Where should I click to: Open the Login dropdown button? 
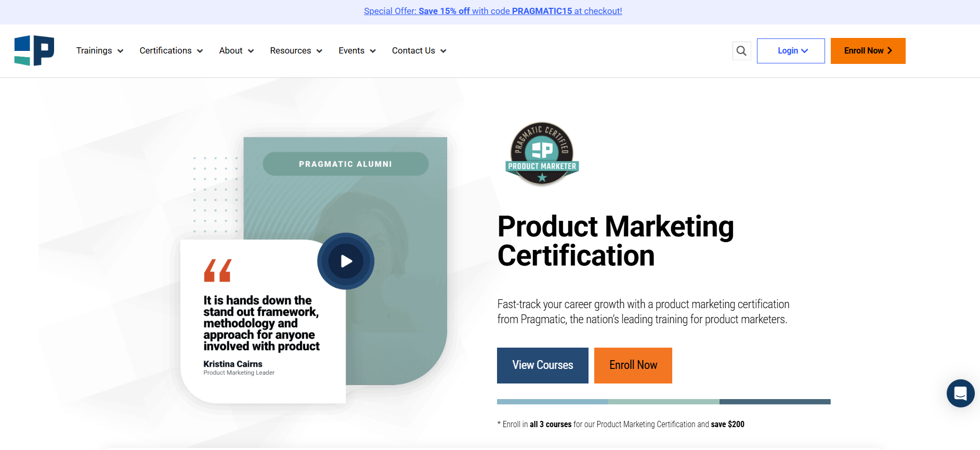coord(791,51)
